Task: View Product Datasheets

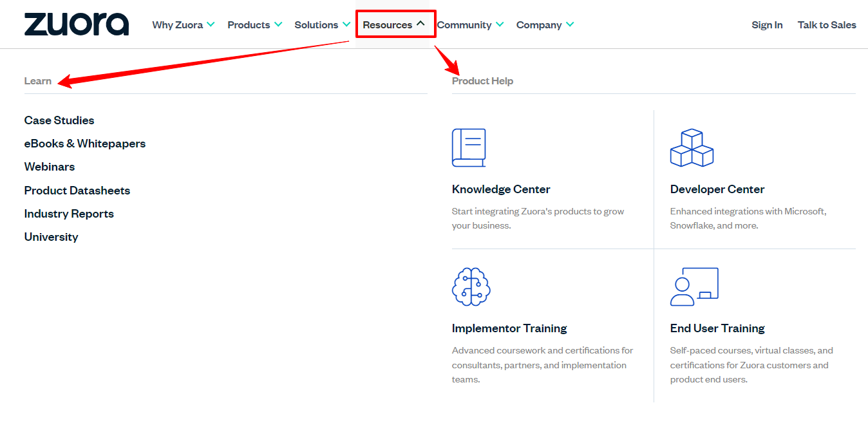Action: coord(77,191)
